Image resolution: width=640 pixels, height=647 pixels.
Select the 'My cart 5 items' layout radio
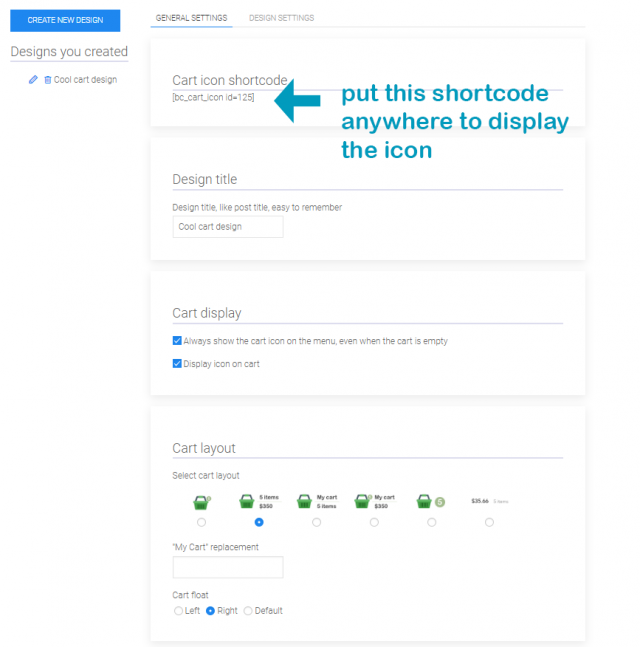[316, 522]
